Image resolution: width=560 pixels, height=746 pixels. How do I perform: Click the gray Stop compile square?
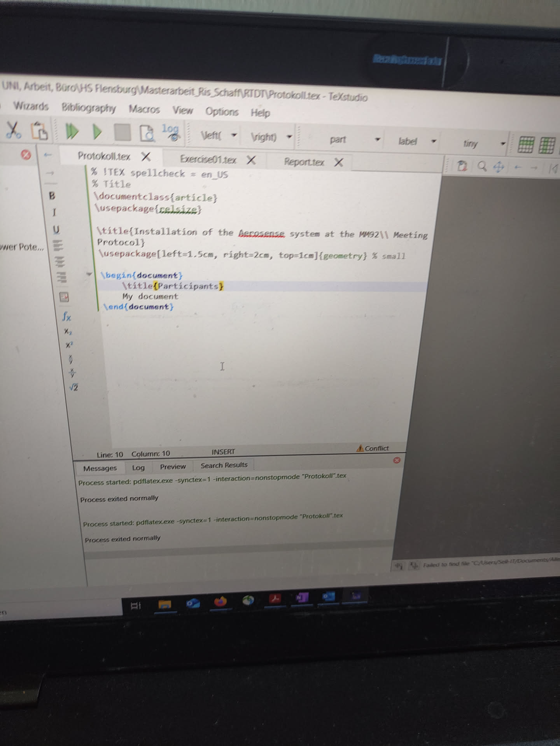(122, 133)
